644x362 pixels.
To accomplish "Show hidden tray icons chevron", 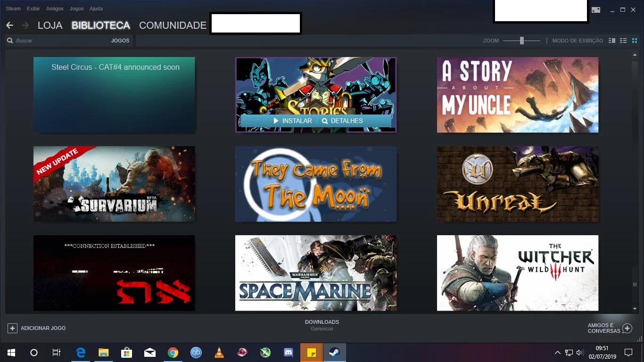I will (x=558, y=353).
